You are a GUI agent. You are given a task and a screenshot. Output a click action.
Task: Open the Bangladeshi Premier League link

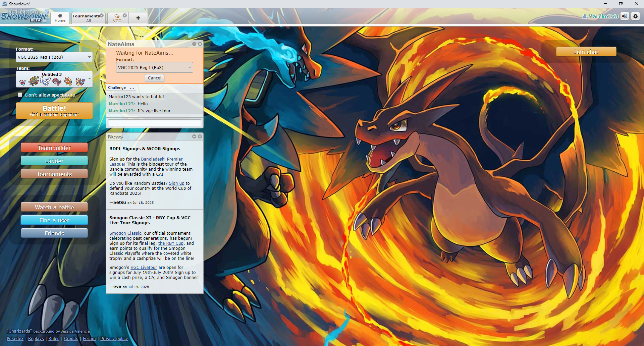(x=162, y=159)
